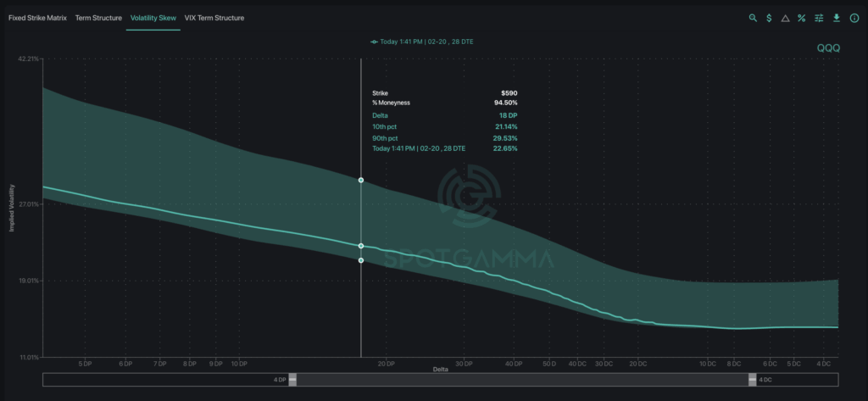
Task: Click the left range slider handle at 4 DP
Action: tap(292, 380)
